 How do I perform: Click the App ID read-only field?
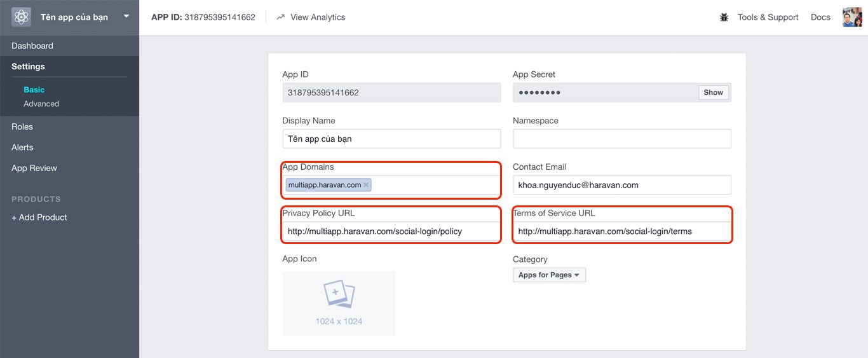(391, 92)
